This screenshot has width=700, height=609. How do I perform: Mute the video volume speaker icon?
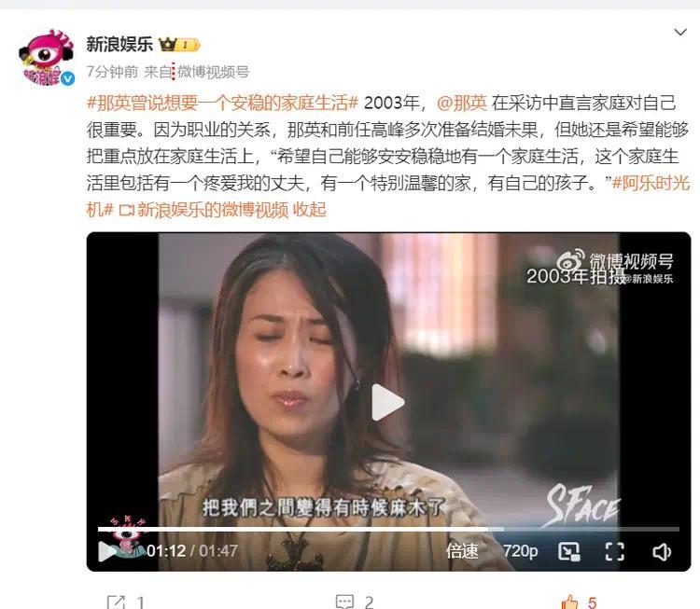661,552
